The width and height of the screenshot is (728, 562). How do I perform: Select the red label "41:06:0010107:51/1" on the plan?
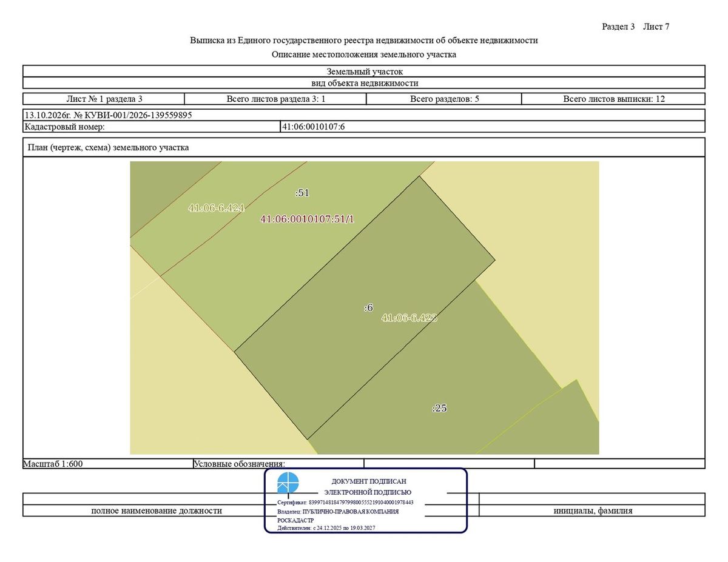coord(307,219)
